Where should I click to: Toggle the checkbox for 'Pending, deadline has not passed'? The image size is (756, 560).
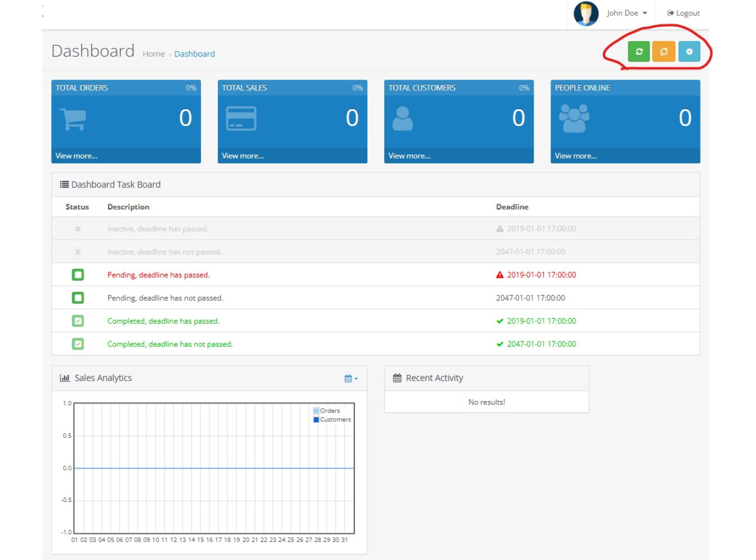click(78, 297)
